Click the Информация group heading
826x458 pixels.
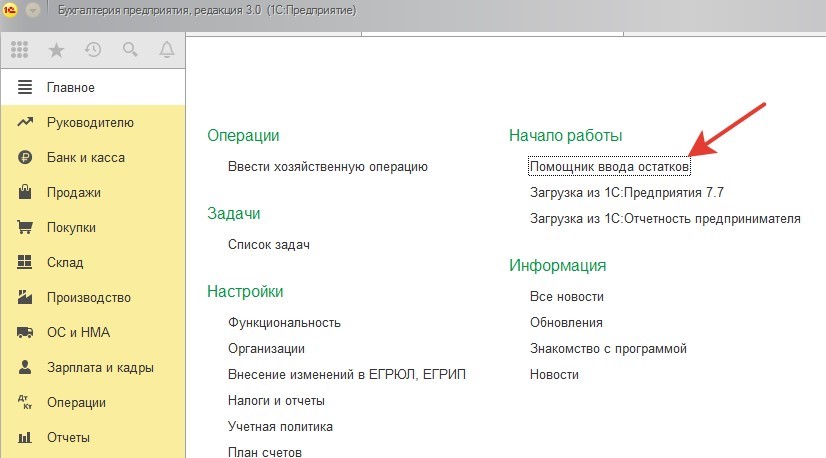click(x=557, y=265)
